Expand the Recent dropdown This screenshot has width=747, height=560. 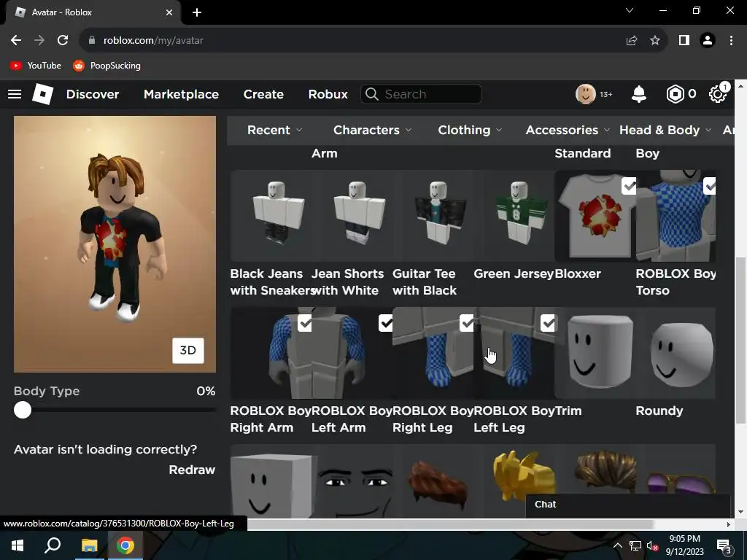pos(274,130)
